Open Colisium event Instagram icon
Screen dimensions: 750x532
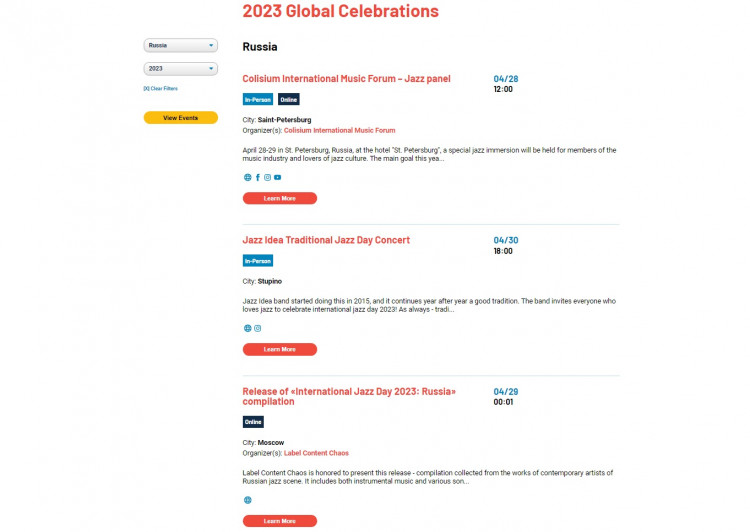(x=267, y=177)
